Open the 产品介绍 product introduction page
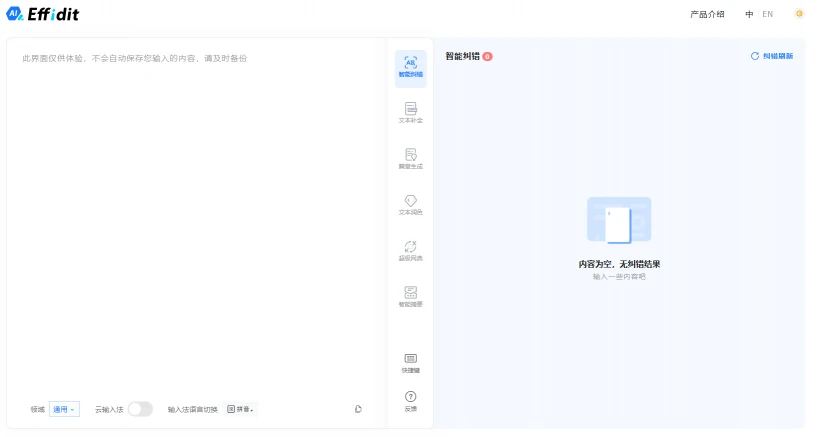 (x=707, y=14)
